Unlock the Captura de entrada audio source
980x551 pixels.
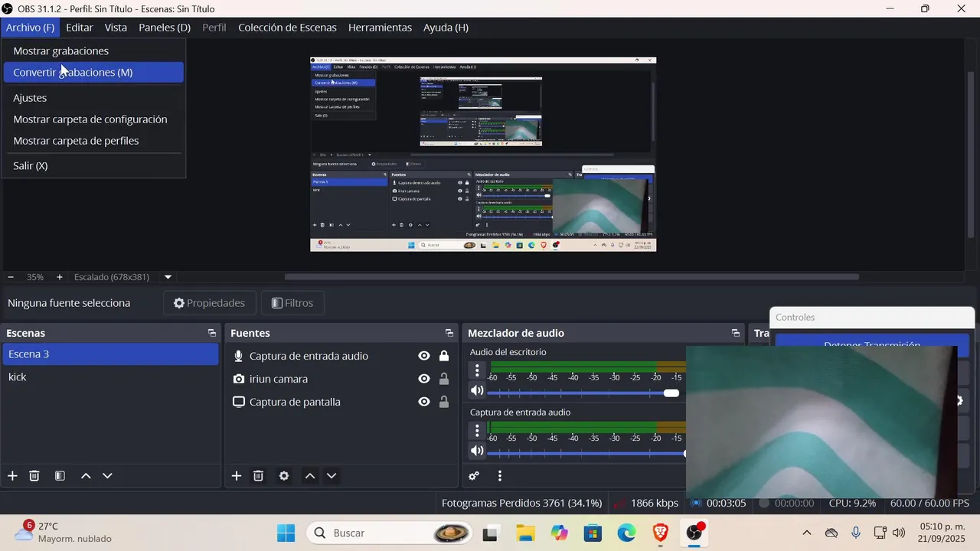coord(444,356)
